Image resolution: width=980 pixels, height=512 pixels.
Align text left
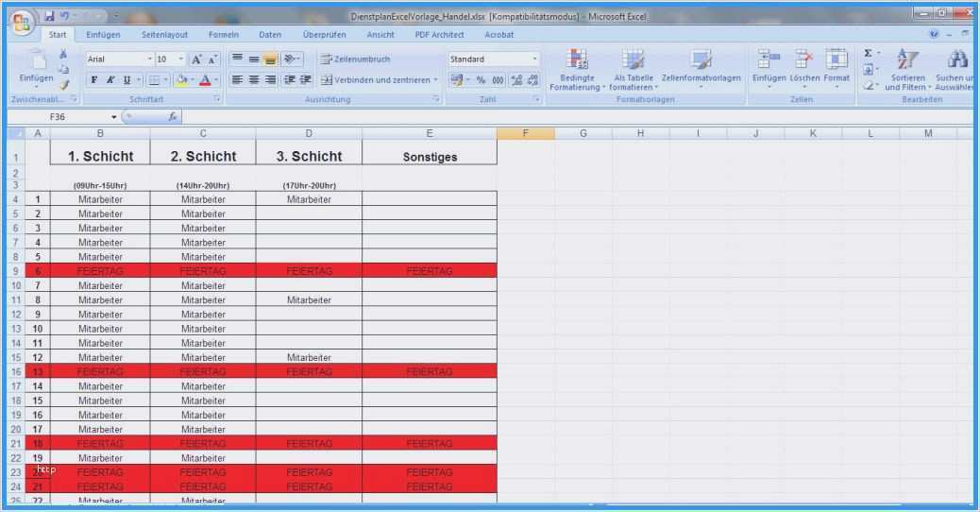[237, 80]
